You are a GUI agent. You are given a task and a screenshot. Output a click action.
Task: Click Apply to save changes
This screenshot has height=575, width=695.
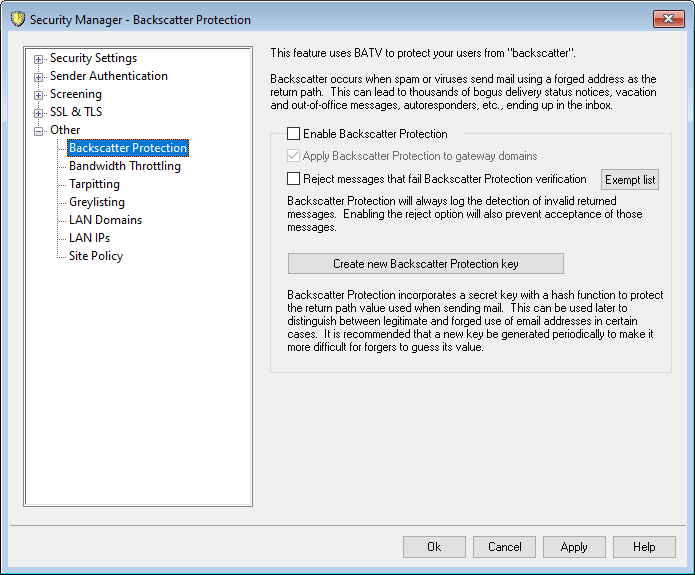(x=574, y=547)
